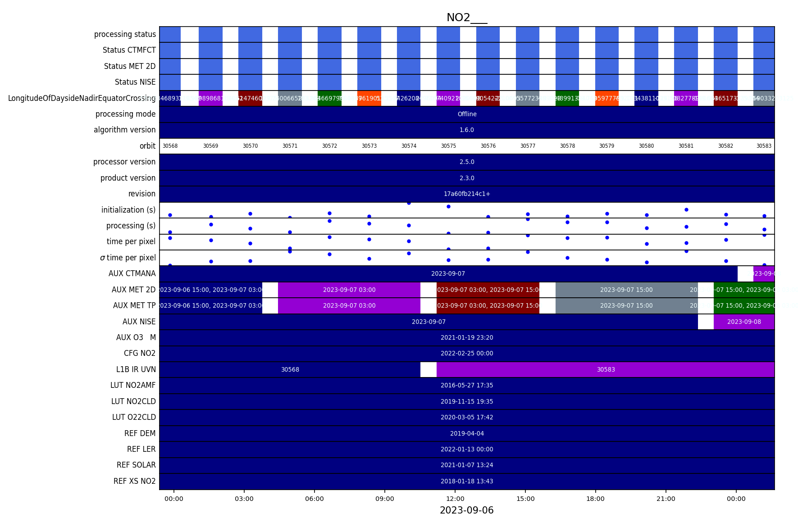Select orbit number 30575 in the orbit row
The width and height of the screenshot is (798, 532).
point(448,146)
